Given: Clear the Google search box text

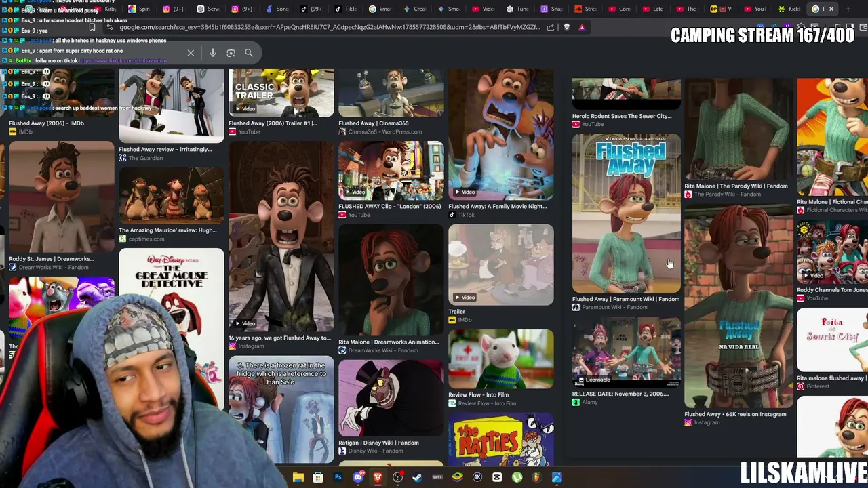Looking at the screenshot, I should coord(191,53).
